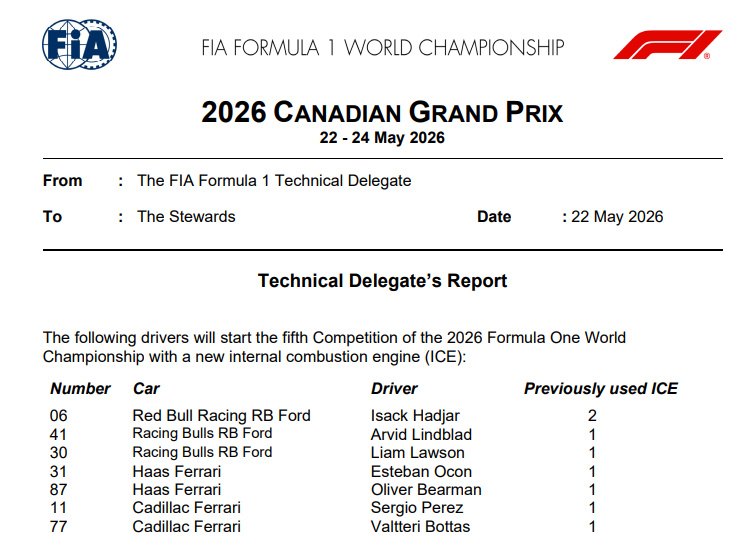Click the Previously used ICE column header
Image resolution: width=745 pixels, height=551 pixels.
click(601, 389)
